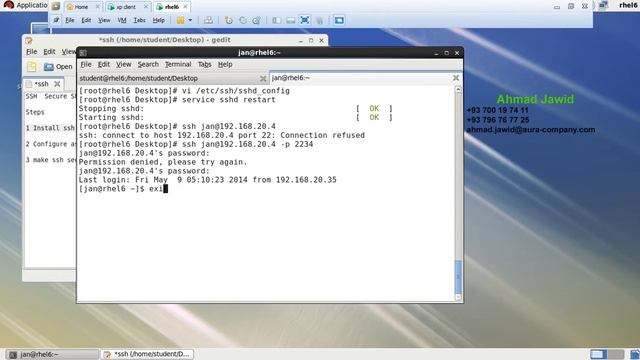Click the pin toolbar icon in VMware
The height and width of the screenshot is (360, 640).
click(x=56, y=20)
